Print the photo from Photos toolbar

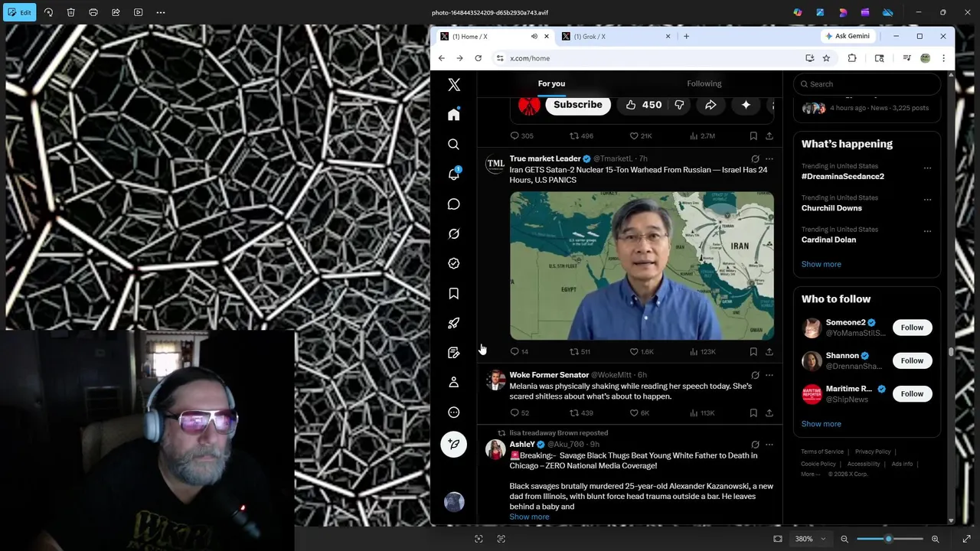[x=93, y=12]
